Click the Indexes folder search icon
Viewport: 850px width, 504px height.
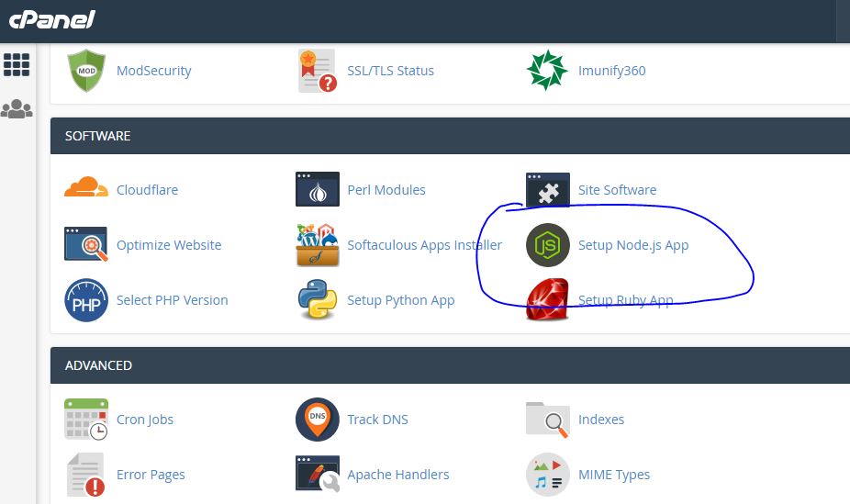(x=547, y=420)
